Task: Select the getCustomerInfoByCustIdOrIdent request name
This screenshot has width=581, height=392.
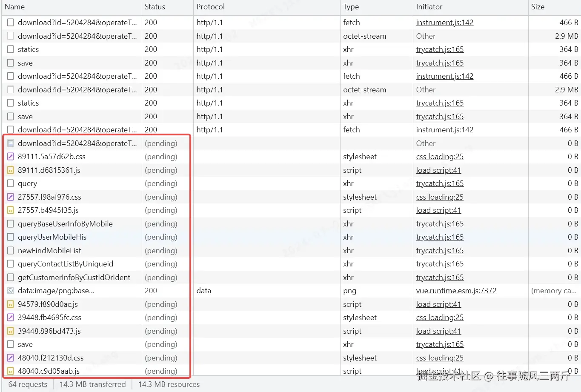Action: (74, 278)
